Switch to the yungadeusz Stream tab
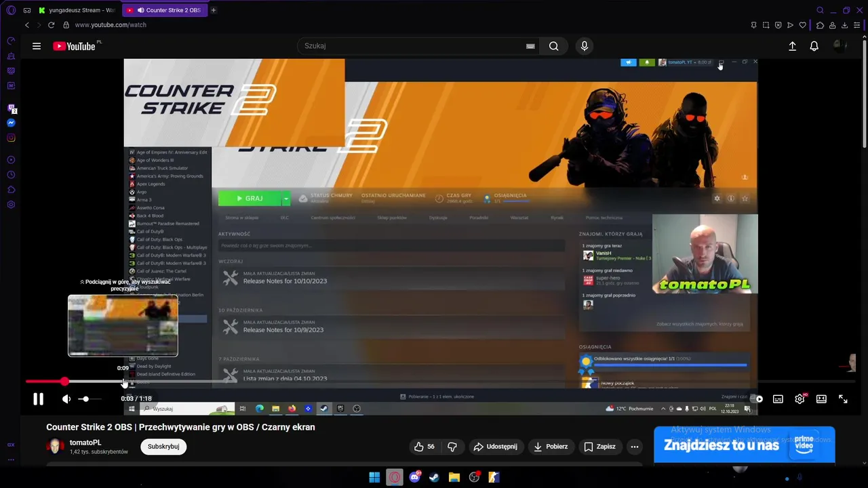This screenshot has height=488, width=868. click(x=77, y=10)
